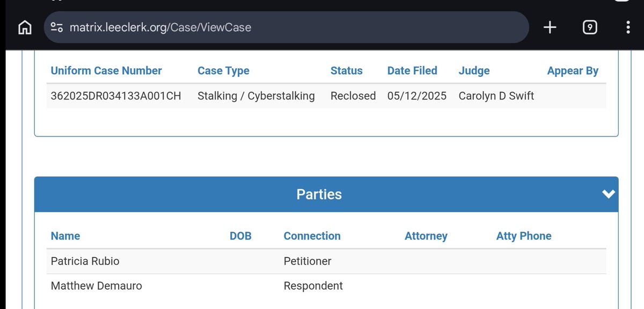644x309 pixels.
Task: Sort by Uniform Case Number header
Action: (106, 70)
